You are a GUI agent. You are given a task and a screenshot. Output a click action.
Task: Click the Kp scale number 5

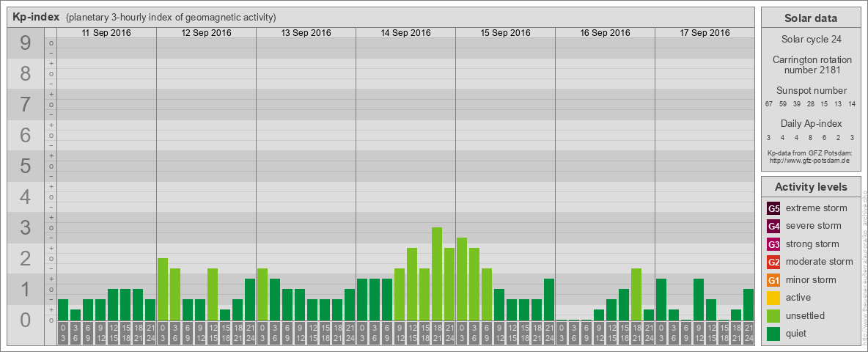[26, 166]
